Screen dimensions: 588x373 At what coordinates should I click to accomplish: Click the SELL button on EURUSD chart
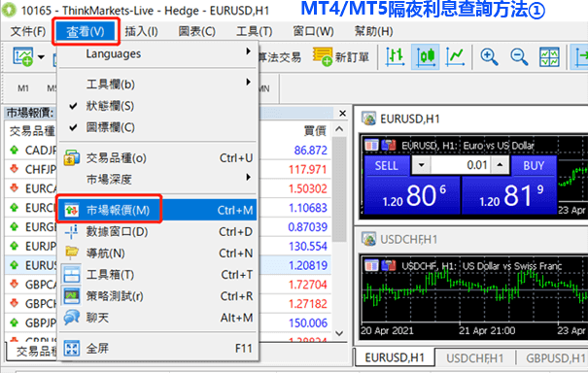tap(386, 166)
